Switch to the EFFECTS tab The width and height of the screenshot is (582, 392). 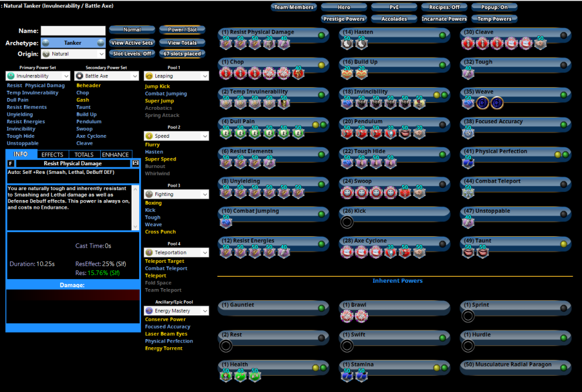[52, 155]
